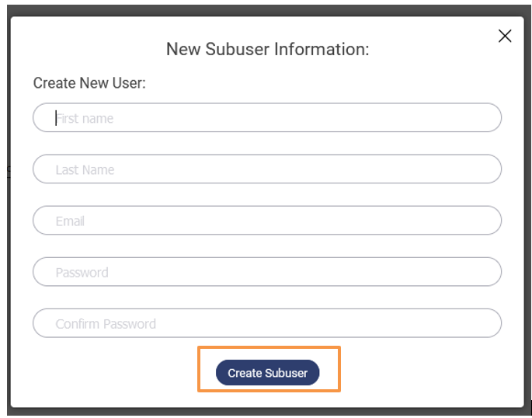Click the 'Create New User:' label
Image resolution: width=532 pixels, height=418 pixels.
click(x=89, y=82)
